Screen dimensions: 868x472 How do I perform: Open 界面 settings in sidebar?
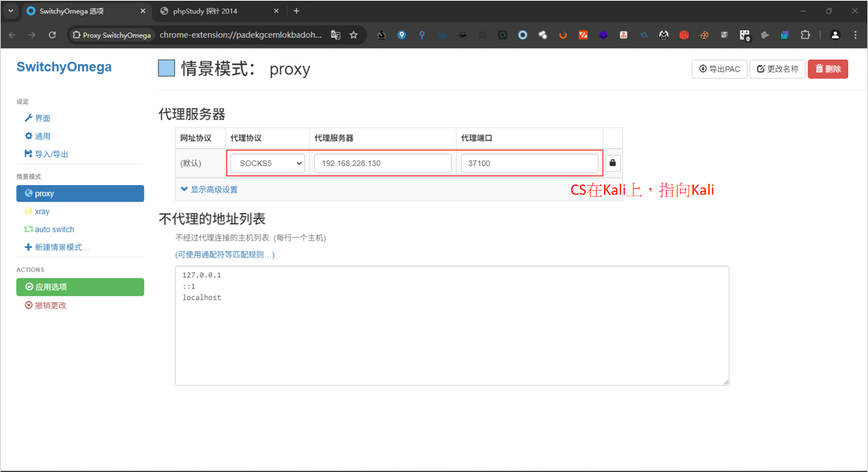pos(38,118)
